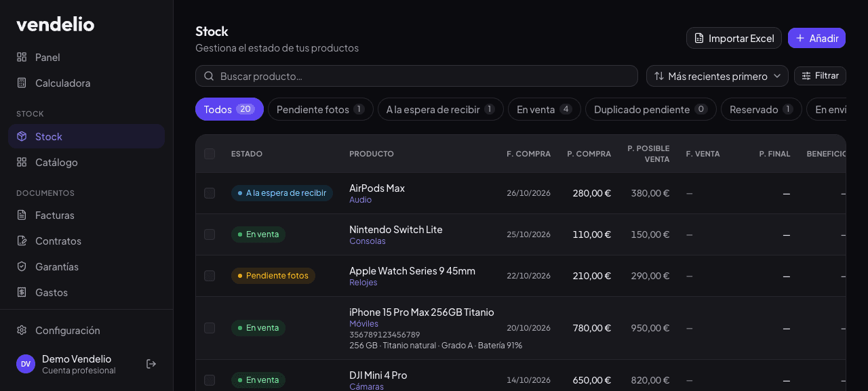Toggle the select-all checkbox in table header
The height and width of the screenshot is (391, 868).
(210, 154)
